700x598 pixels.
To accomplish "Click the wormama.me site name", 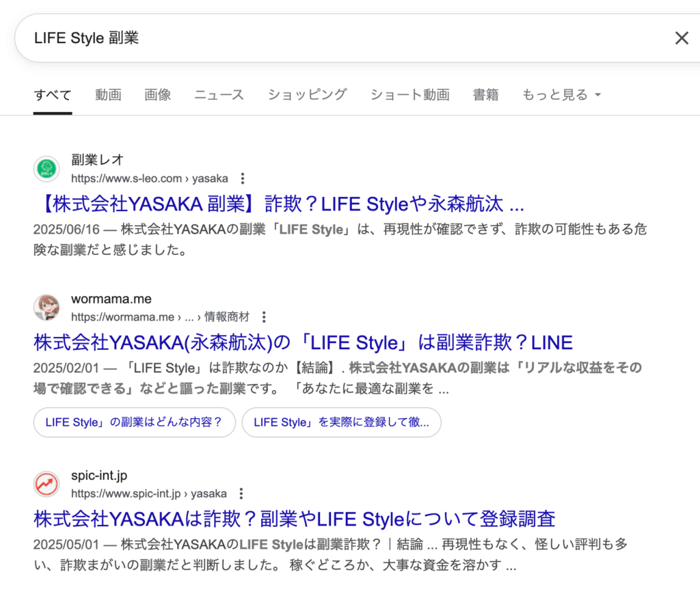I will pyautogui.click(x=111, y=299).
